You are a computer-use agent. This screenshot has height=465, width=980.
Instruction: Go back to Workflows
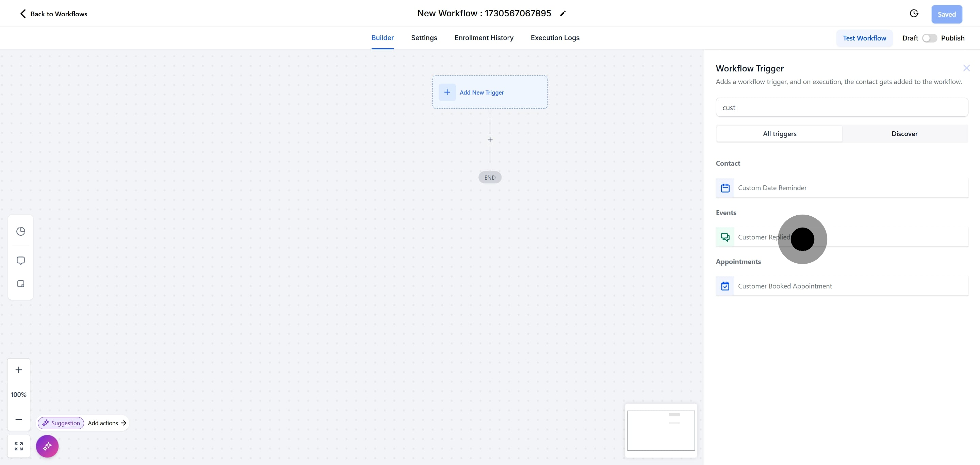(53, 14)
